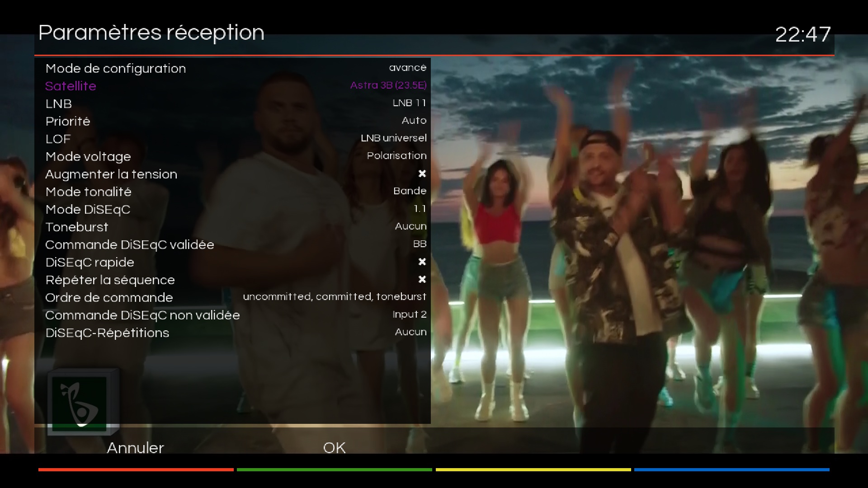
Task: Click the Annuler button
Action: click(135, 447)
